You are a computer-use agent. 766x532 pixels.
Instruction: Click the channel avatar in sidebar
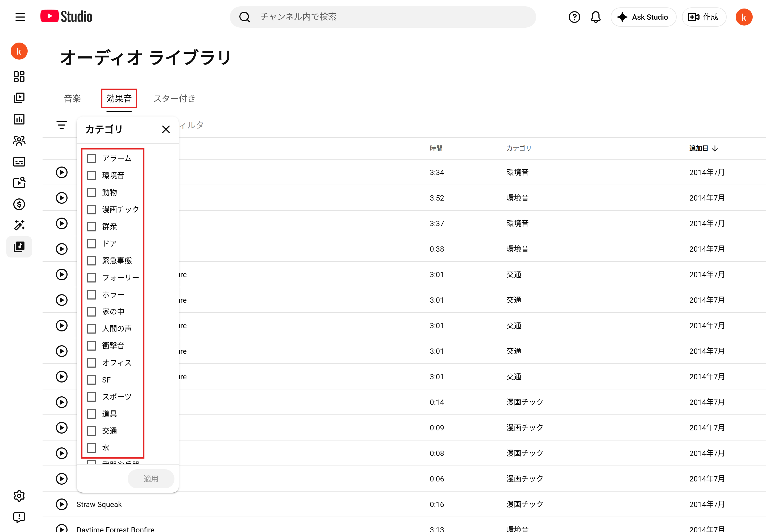click(19, 51)
